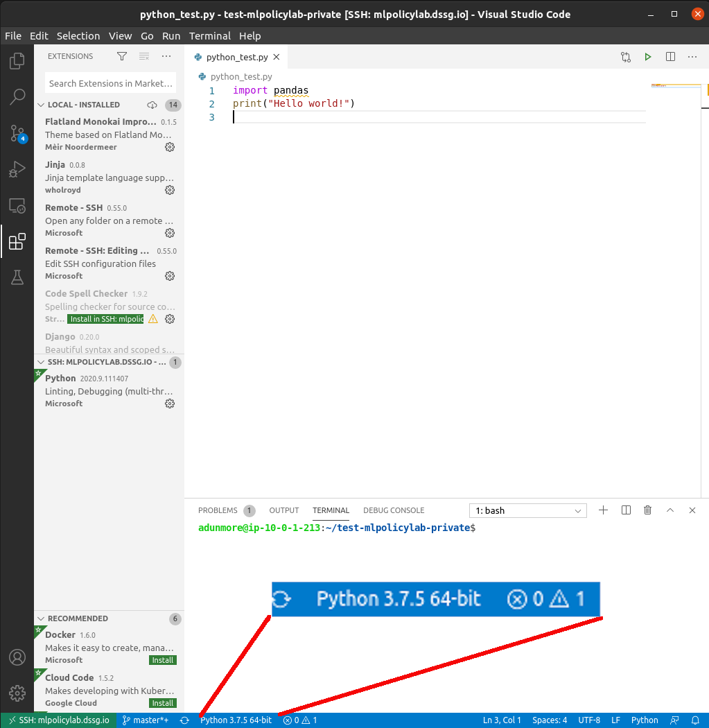The height and width of the screenshot is (728, 709).
Task: Switch to the Problems panel tab
Action: click(x=227, y=511)
